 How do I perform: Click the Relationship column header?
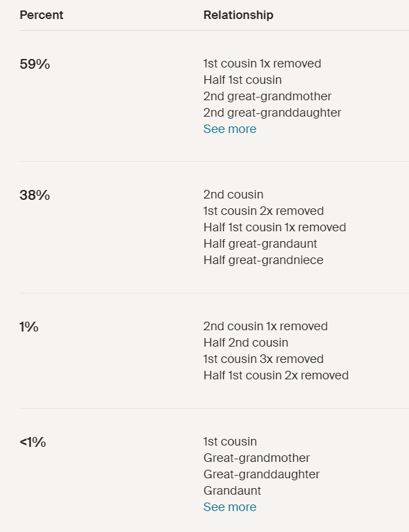(x=238, y=15)
